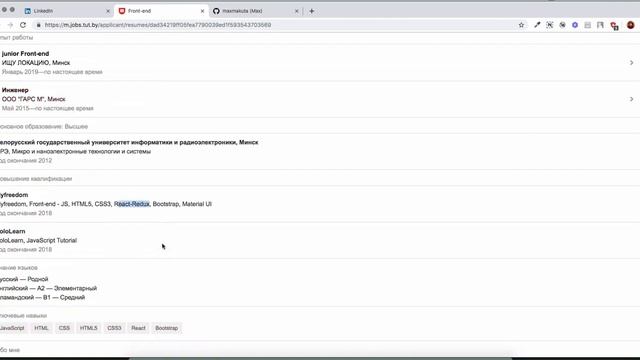Click the 'ООО "ГАРС М", Минск' company line
640x360 pixels.
[33, 99]
